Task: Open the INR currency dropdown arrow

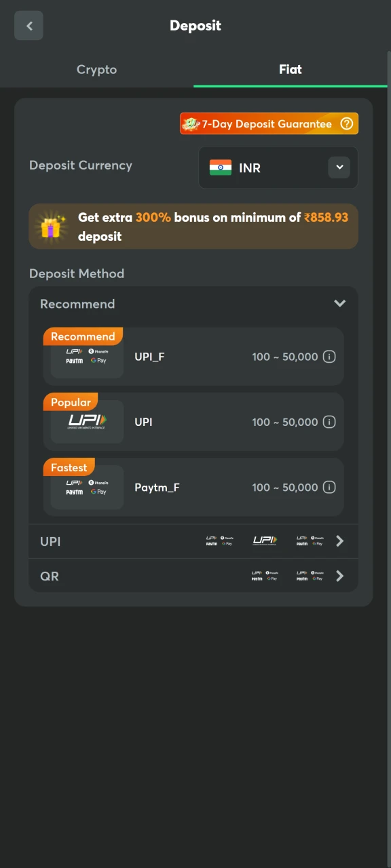Action: [x=339, y=167]
